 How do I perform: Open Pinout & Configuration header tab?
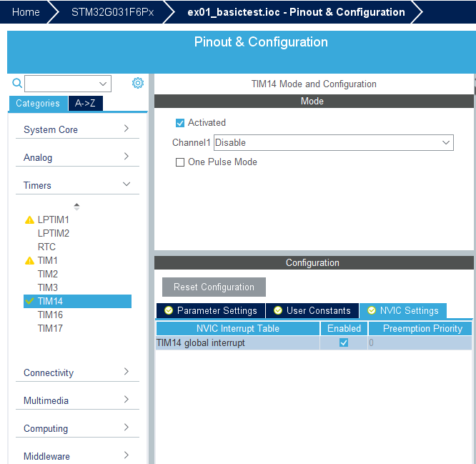click(261, 42)
